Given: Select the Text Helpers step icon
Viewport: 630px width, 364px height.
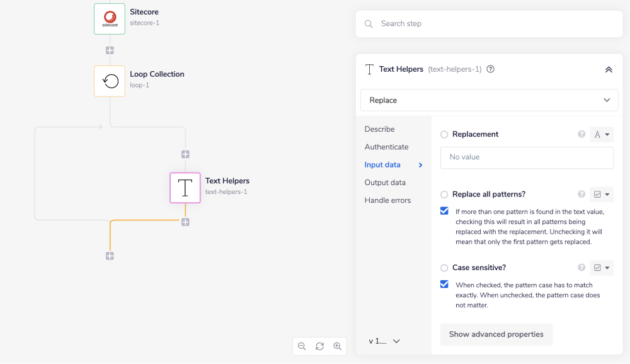Looking at the screenshot, I should (185, 188).
